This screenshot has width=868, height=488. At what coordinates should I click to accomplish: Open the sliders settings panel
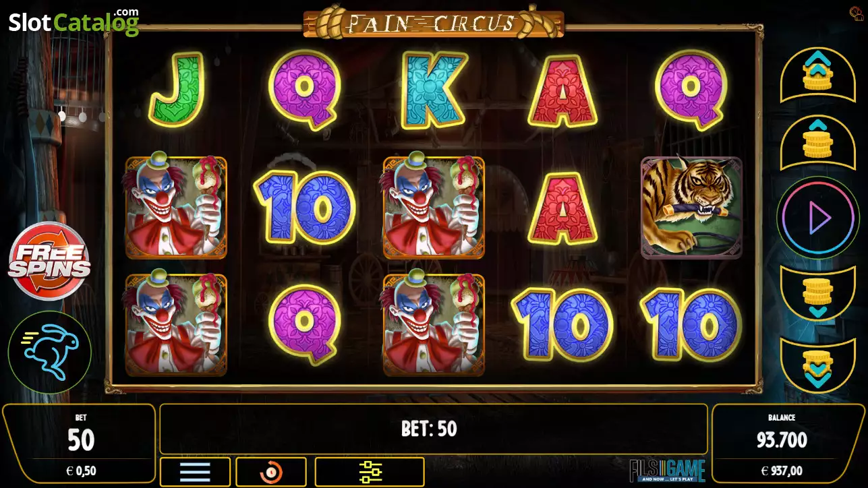click(x=370, y=472)
